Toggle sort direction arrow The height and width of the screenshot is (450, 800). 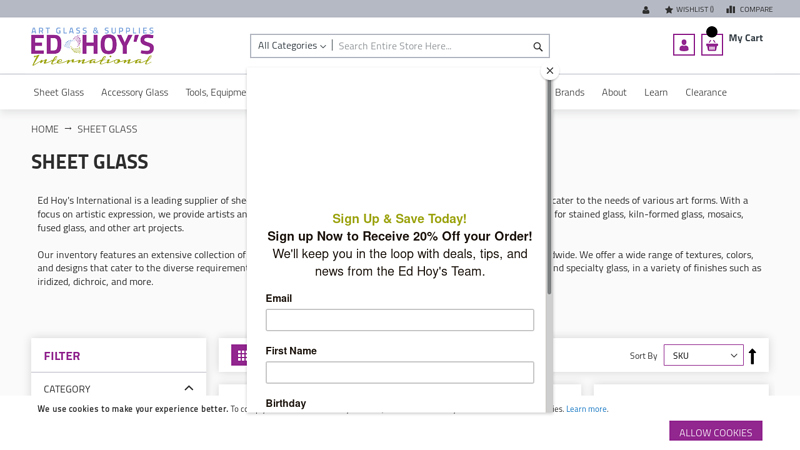[753, 355]
